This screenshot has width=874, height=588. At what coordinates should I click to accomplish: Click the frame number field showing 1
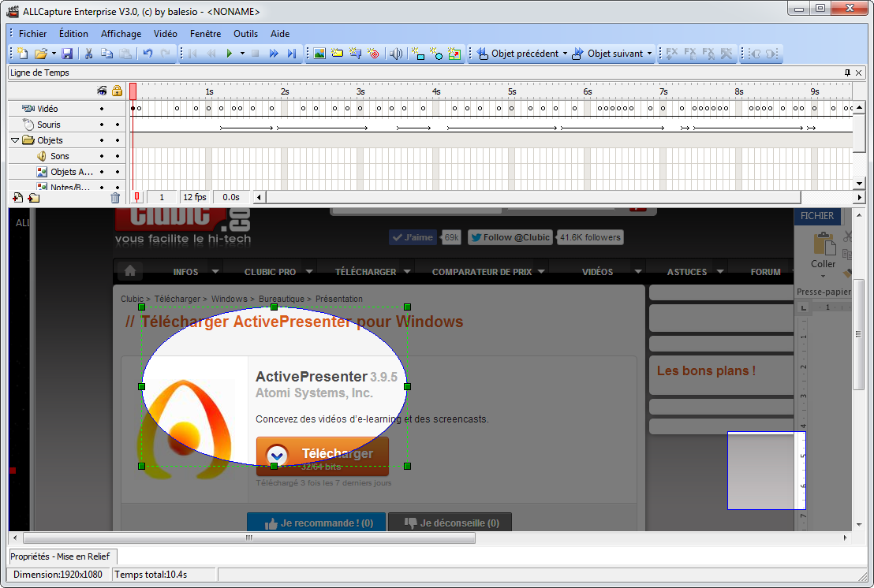pyautogui.click(x=162, y=197)
